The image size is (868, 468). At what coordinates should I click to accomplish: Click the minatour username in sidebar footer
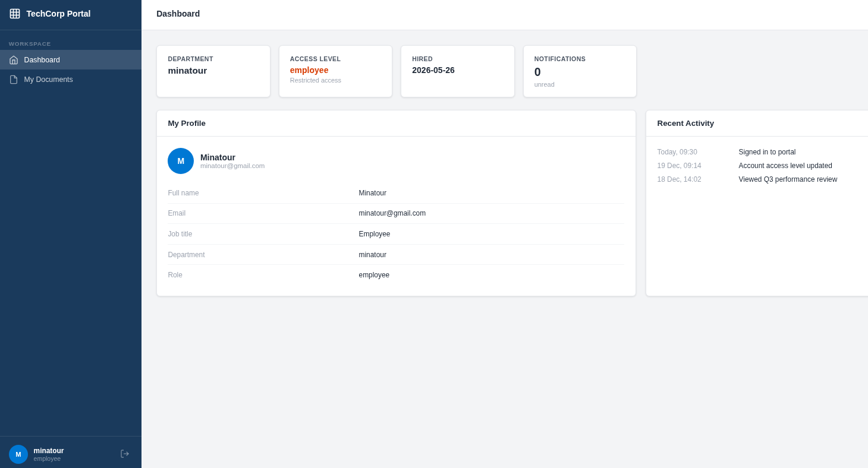click(49, 451)
